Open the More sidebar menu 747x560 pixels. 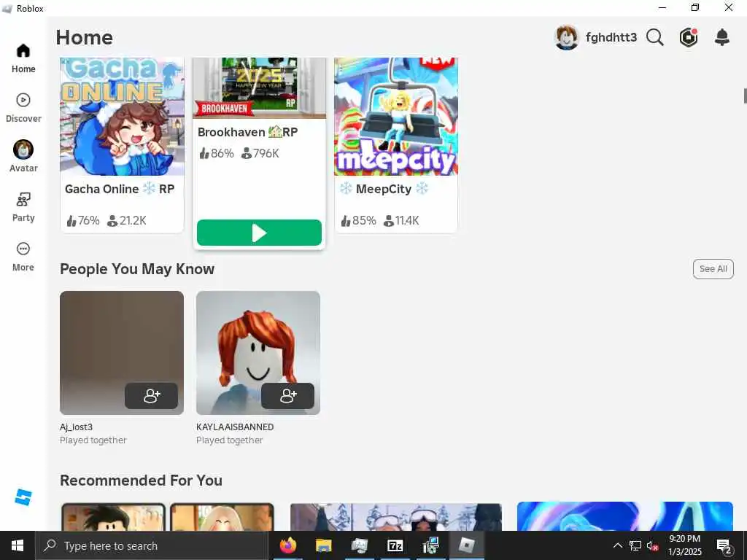click(23, 257)
